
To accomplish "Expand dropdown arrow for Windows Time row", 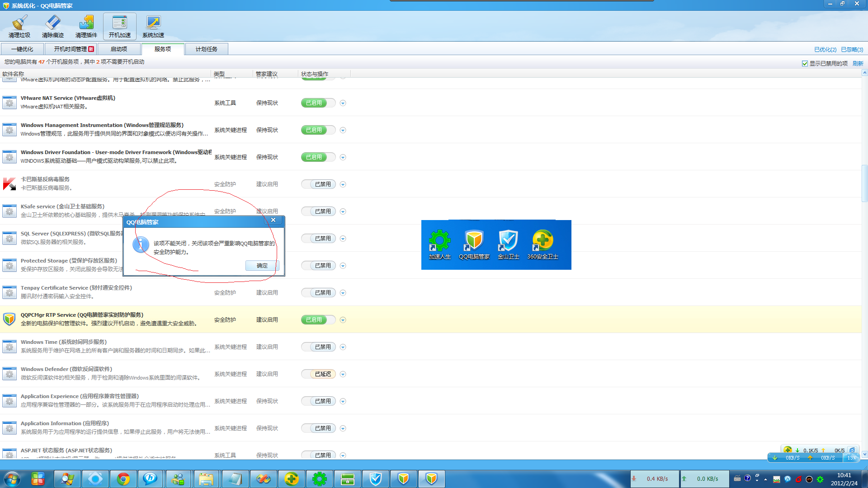I will click(343, 347).
